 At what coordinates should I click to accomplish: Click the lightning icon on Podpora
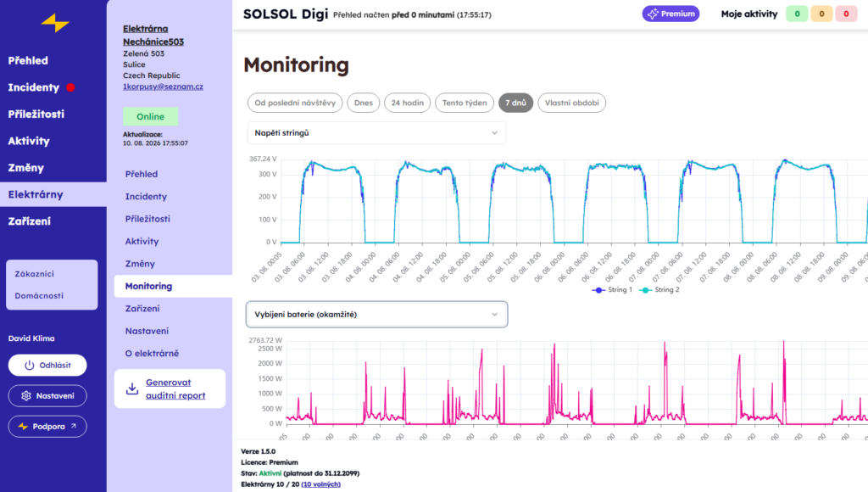coord(23,427)
